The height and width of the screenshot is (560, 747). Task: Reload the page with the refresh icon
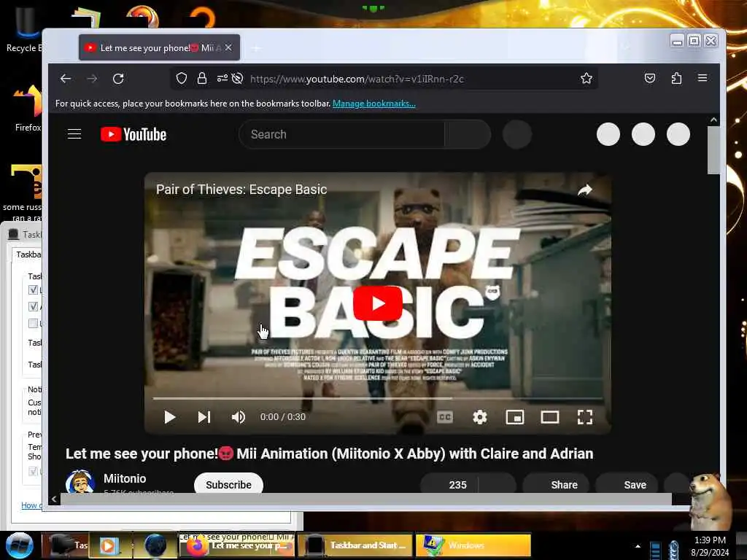(118, 79)
